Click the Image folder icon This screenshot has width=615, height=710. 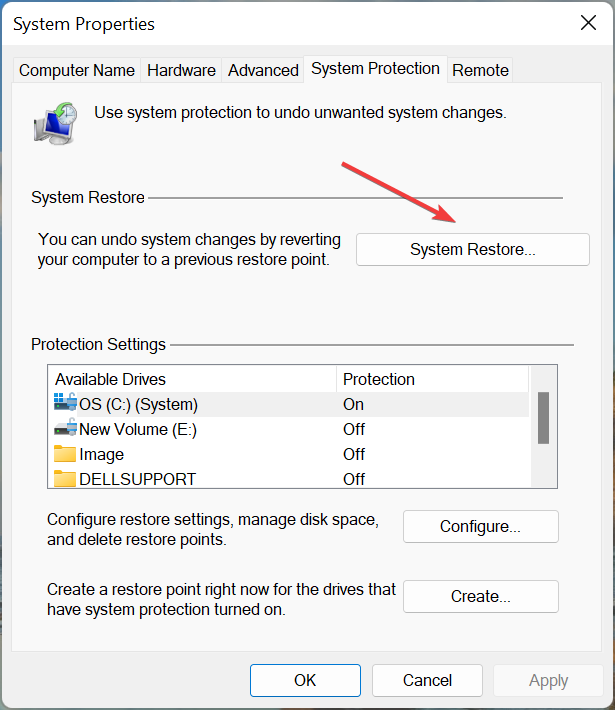(x=65, y=454)
